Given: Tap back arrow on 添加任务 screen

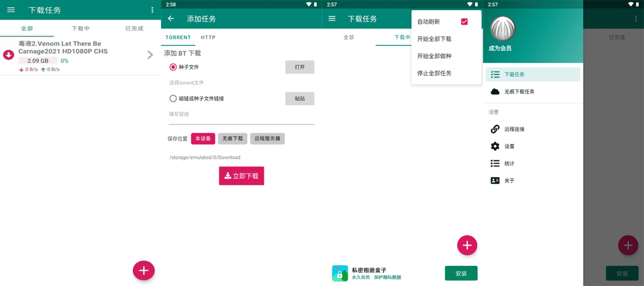Looking at the screenshot, I should click(171, 19).
